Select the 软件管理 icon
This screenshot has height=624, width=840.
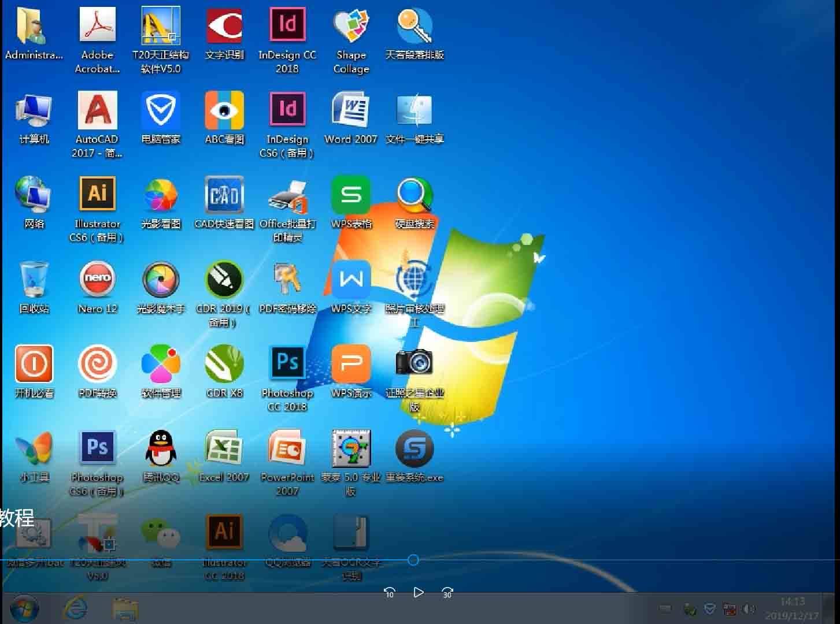pos(161,364)
